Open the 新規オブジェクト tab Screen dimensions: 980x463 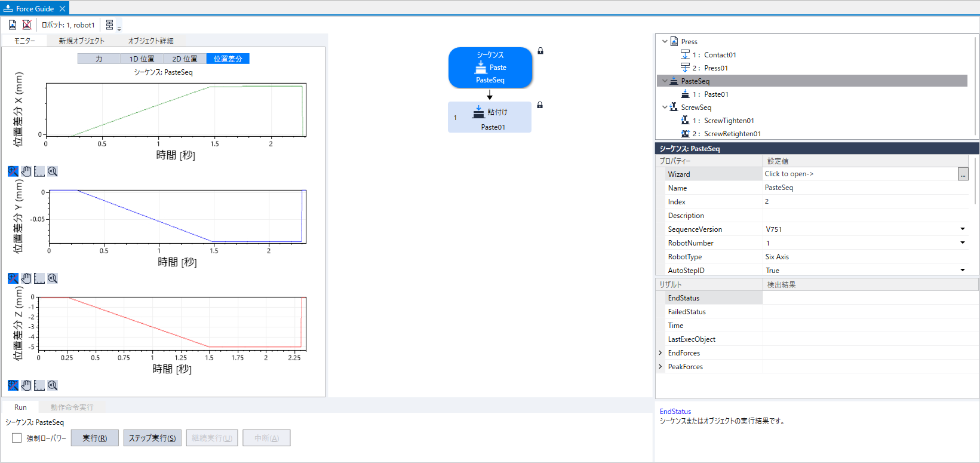point(81,41)
